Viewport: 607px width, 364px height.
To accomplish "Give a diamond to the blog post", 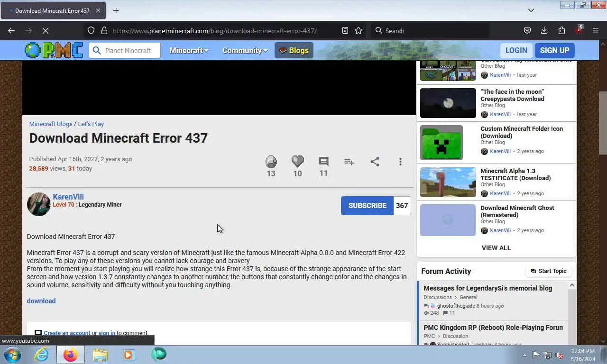I will pos(271,162).
